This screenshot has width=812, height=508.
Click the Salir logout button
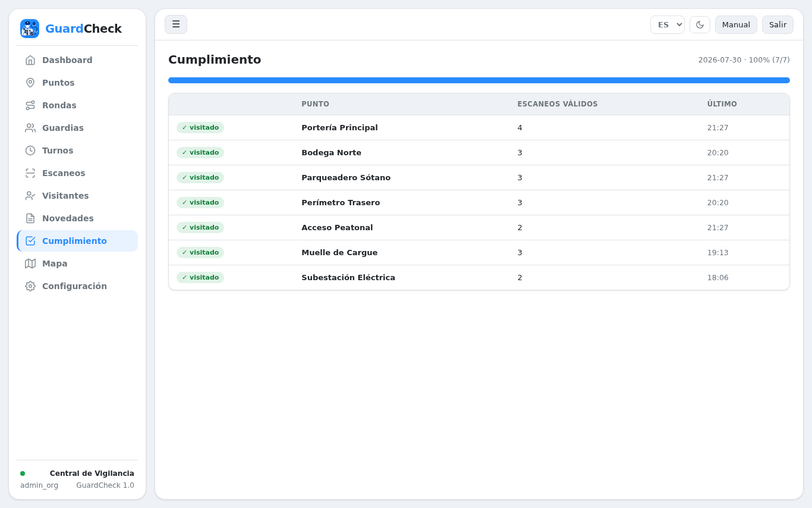pos(778,24)
